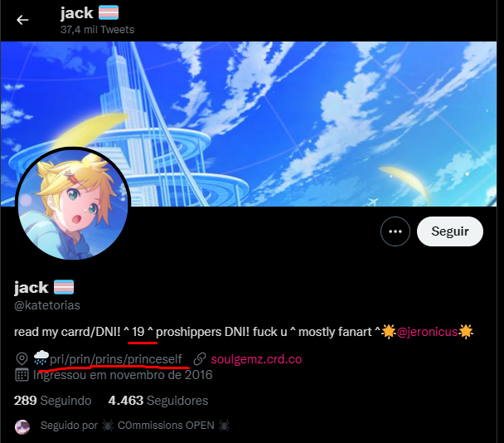The image size is (504, 443).
Task: Click the pri/prin/prins/princeself location text
Action: [x=116, y=359]
